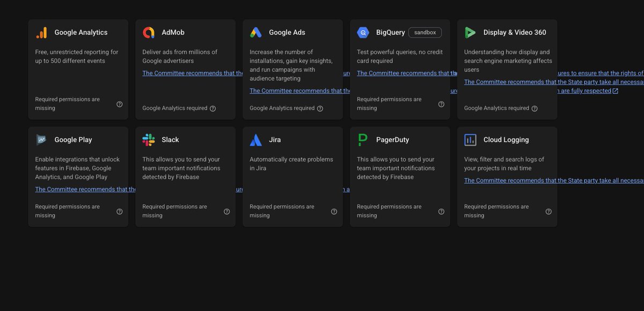
Task: Click 'Google Analytics required' under Google Ads
Action: pos(282,109)
